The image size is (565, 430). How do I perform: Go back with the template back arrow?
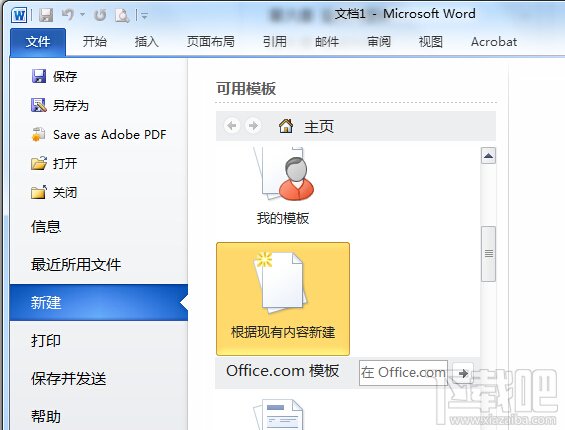232,126
